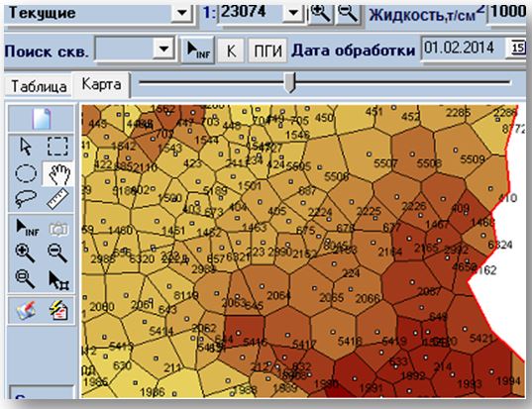The width and height of the screenshot is (532, 409).
Task: Expand the Текущие dropdown
Action: click(x=182, y=13)
